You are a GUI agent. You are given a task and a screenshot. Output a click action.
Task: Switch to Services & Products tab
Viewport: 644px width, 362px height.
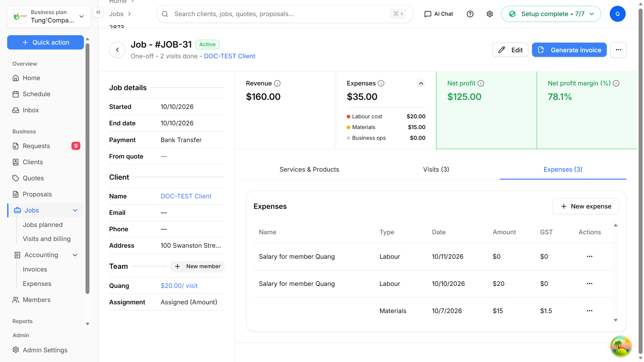tap(309, 170)
